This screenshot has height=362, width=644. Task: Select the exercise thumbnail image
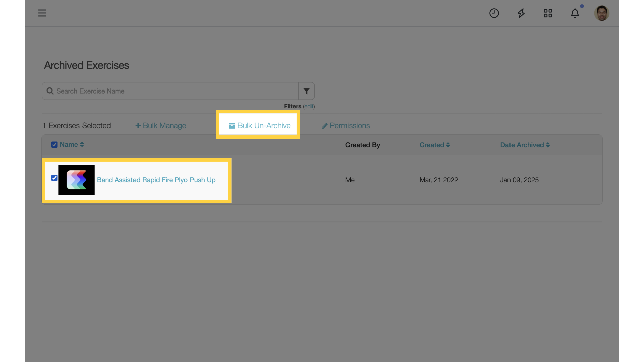click(76, 180)
